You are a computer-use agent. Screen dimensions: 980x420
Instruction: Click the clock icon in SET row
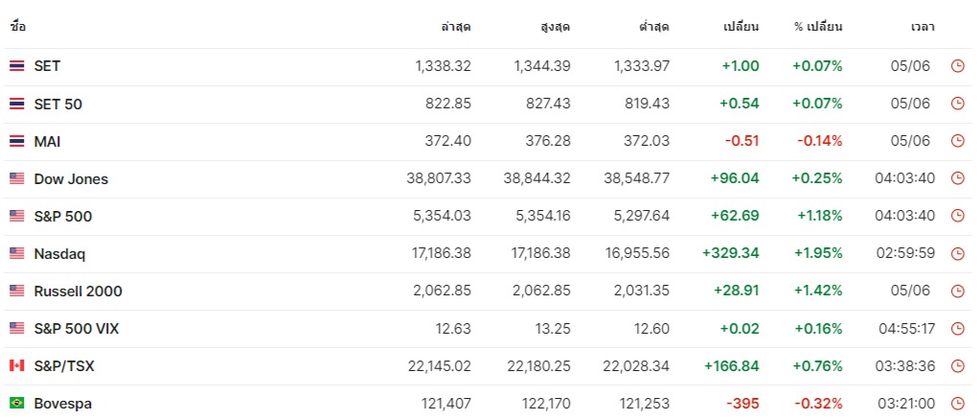pyautogui.click(x=957, y=66)
